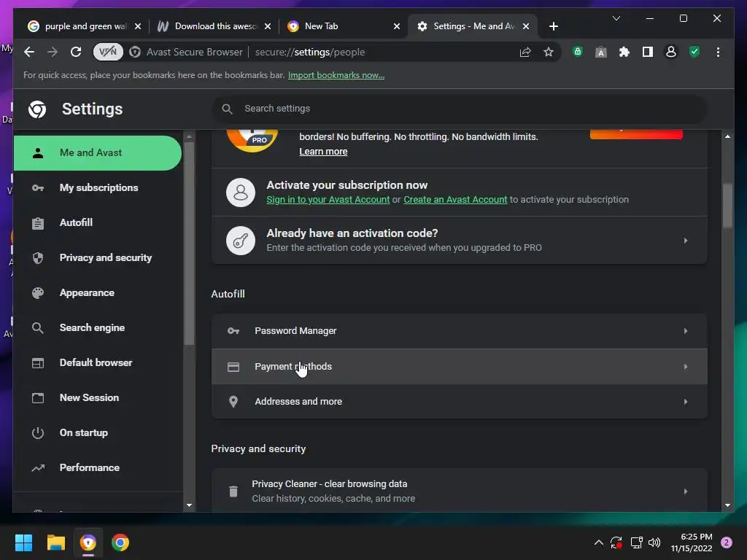Open the Adblock extension icon
This screenshot has height=560, width=747.
click(601, 52)
